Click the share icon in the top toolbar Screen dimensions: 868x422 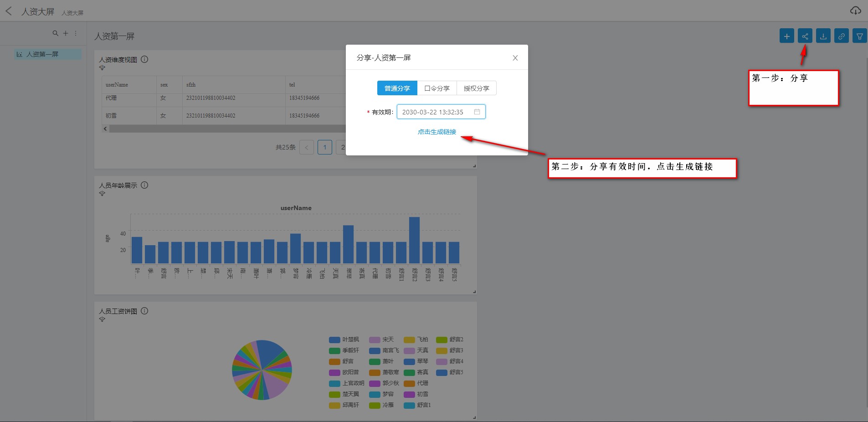[805, 36]
